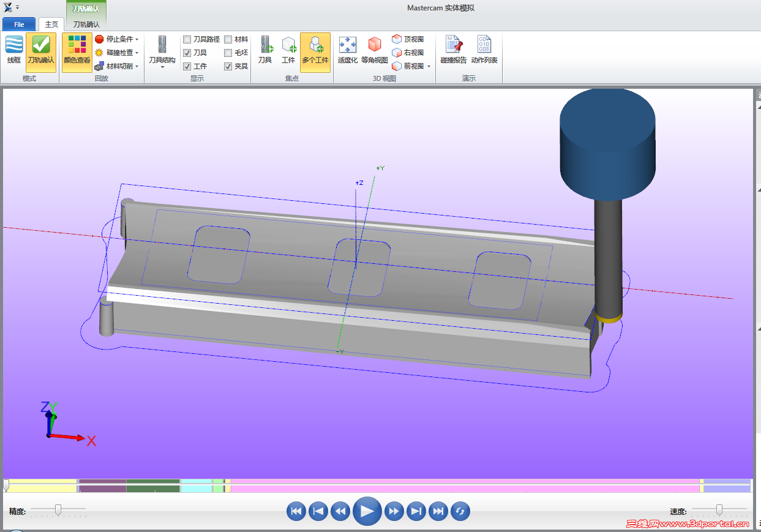Click the Mastercam application logo icon

pyautogui.click(x=8, y=7)
